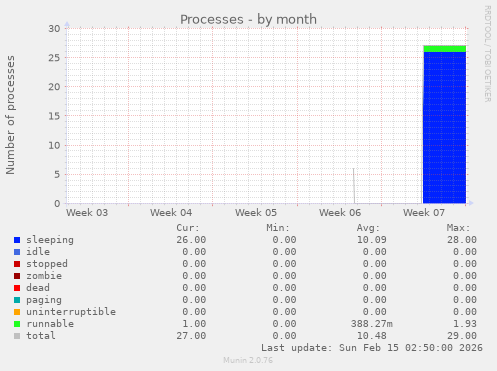
Task: Click the idle legend color swatch
Action: tap(17, 252)
